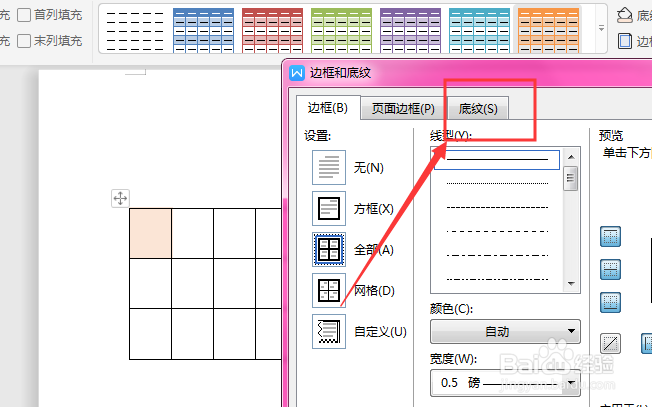Image resolution: width=652 pixels, height=407 pixels.
Task: Switch to 边框(B) tab
Action: (328, 108)
